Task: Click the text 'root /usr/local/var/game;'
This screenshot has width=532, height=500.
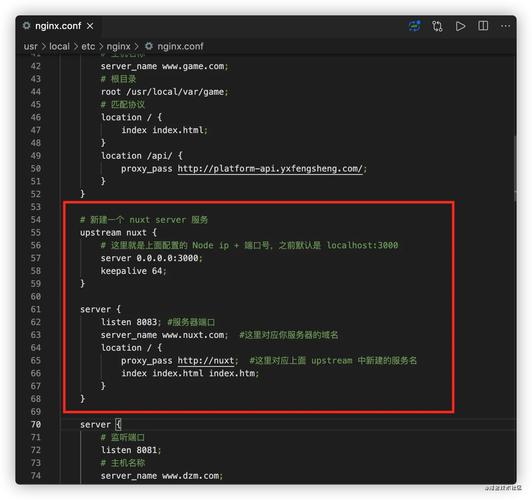Action: pos(165,92)
